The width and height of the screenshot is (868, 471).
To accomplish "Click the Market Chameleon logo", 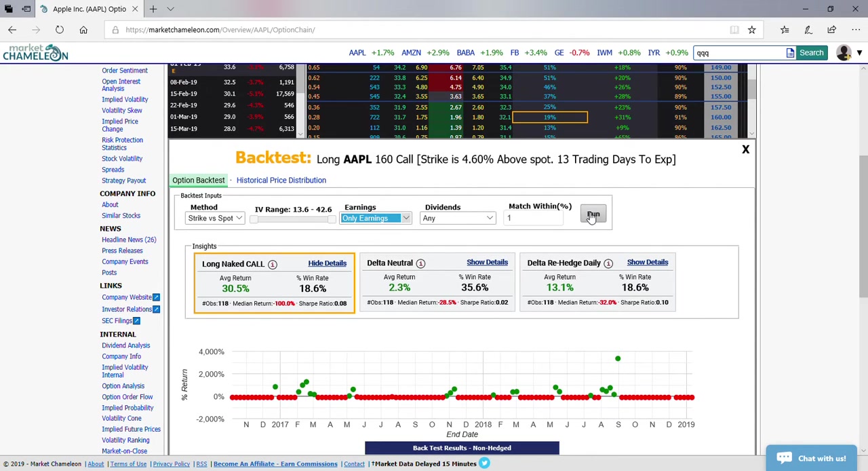I will pos(35,53).
